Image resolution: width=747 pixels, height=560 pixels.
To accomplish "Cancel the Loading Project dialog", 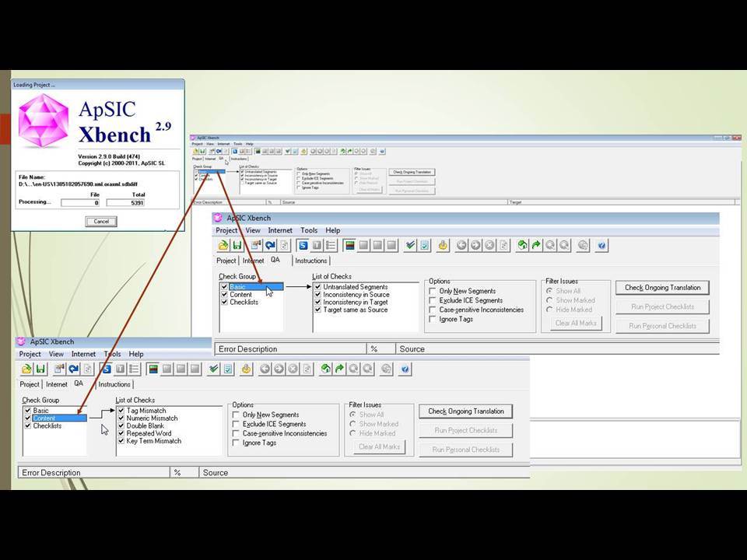I will pyautogui.click(x=101, y=222).
